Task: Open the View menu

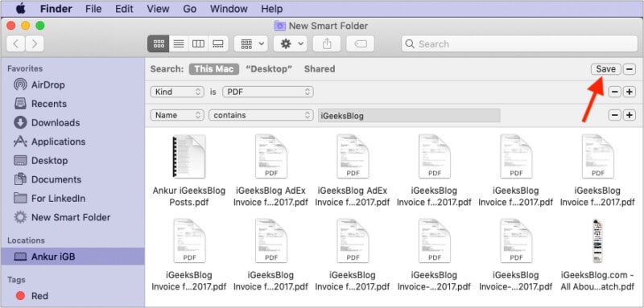Action: click(x=158, y=9)
